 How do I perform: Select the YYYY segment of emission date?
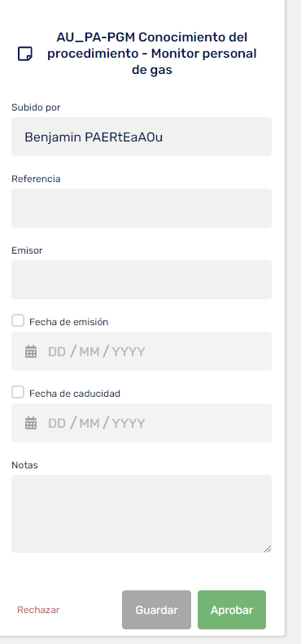[129, 352]
